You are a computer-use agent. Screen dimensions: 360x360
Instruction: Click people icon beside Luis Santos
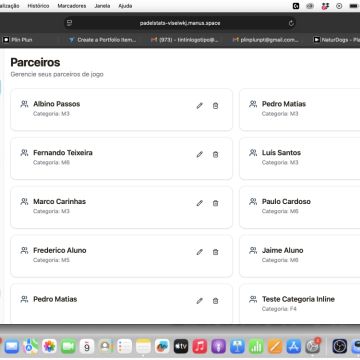[x=253, y=153]
